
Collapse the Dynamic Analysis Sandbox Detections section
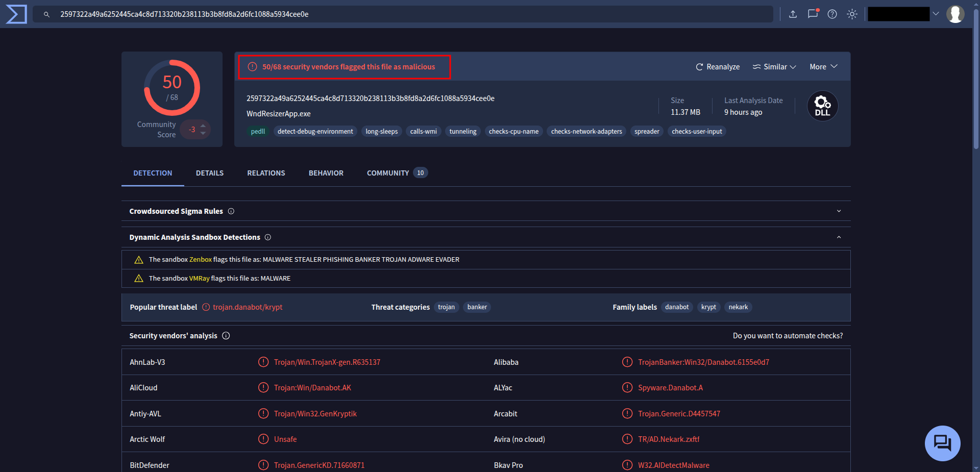point(839,237)
